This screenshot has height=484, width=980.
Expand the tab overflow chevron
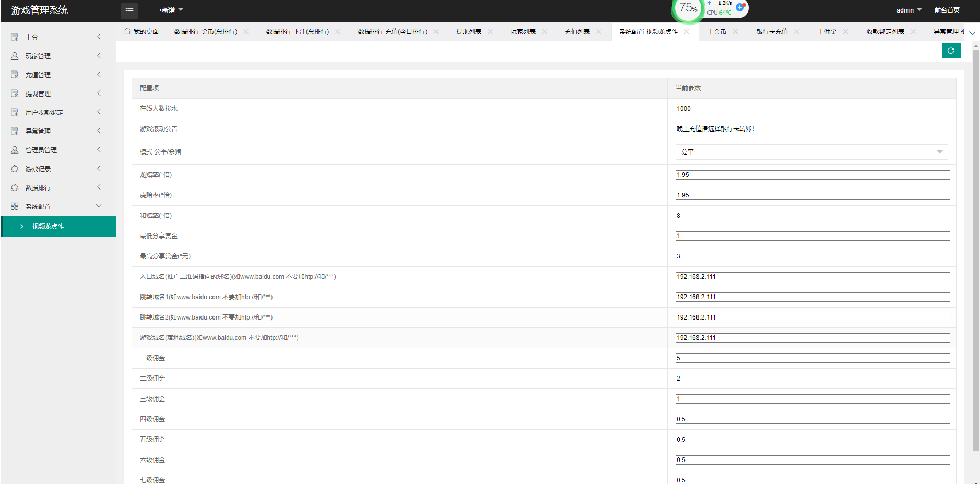click(972, 33)
